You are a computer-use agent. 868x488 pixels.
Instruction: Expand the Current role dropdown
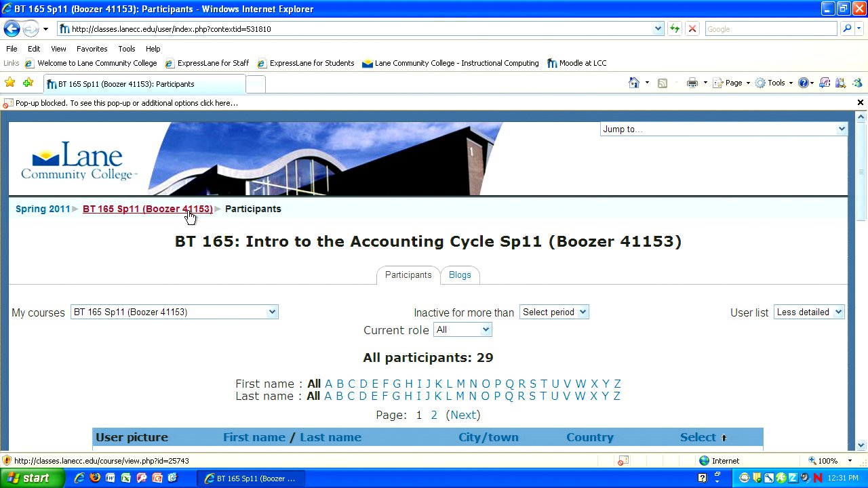pyautogui.click(x=462, y=330)
